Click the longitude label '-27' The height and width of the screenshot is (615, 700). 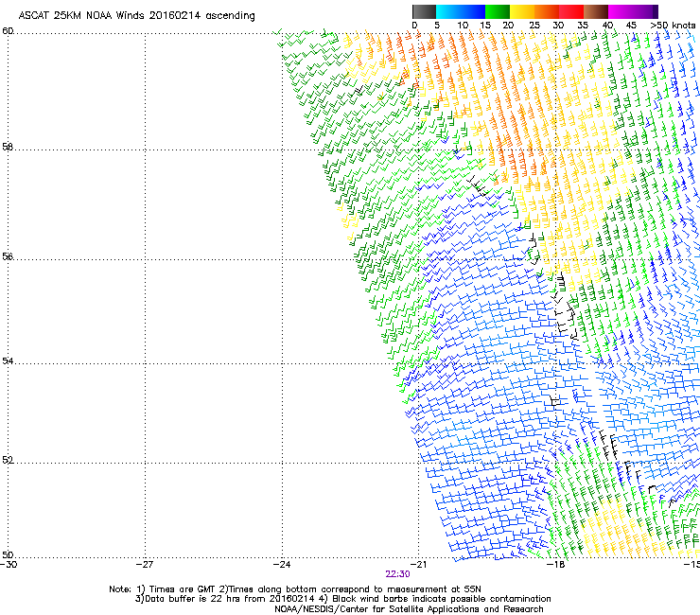pyautogui.click(x=145, y=565)
